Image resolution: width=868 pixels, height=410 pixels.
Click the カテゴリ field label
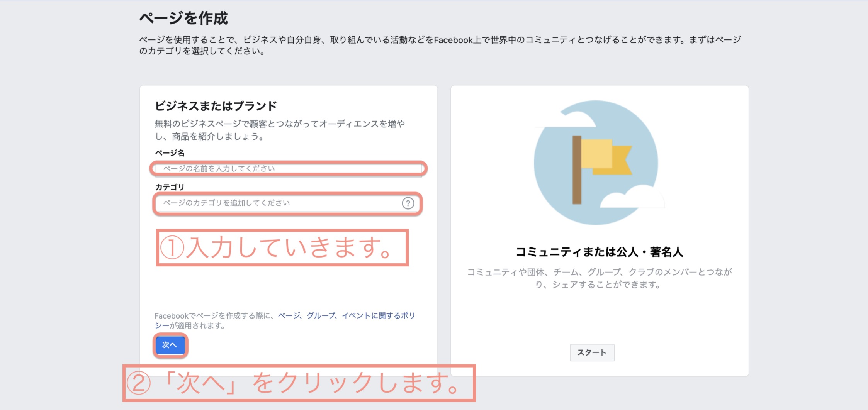[170, 187]
